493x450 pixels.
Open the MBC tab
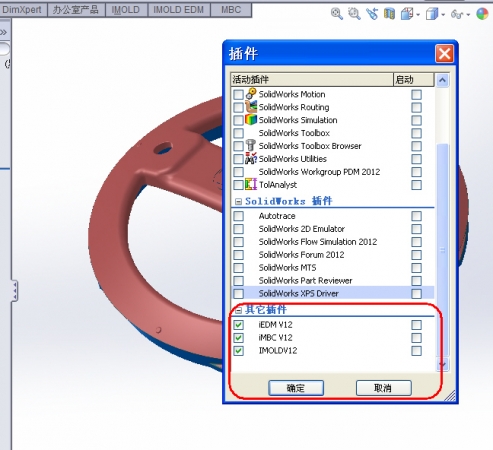point(231,10)
